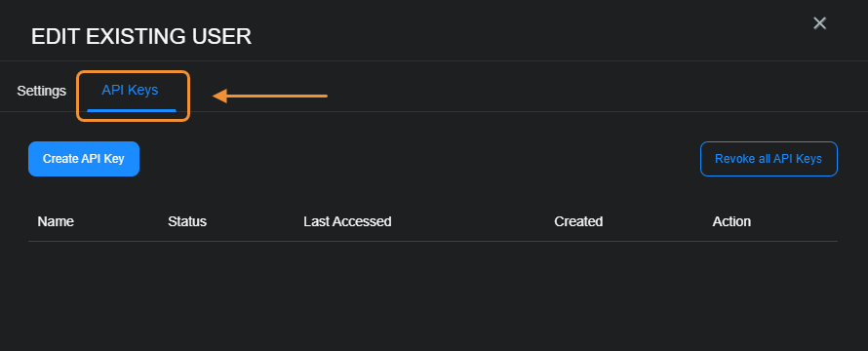Click the orange arrow pointing at API Keys
Image resolution: width=868 pixels, height=351 pixels.
coord(270,96)
